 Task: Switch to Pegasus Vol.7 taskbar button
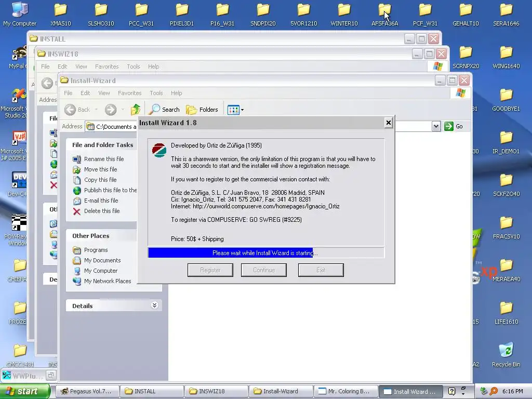coord(87,391)
